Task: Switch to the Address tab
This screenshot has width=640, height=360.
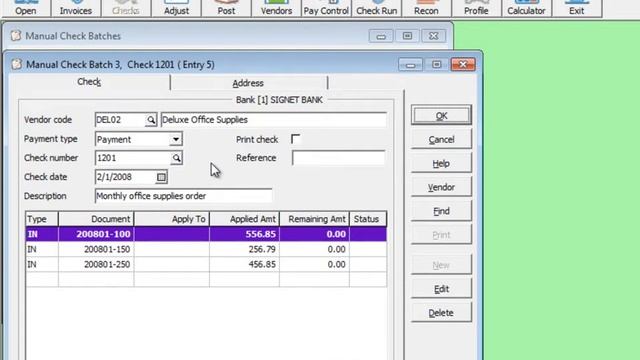Action: point(248,83)
